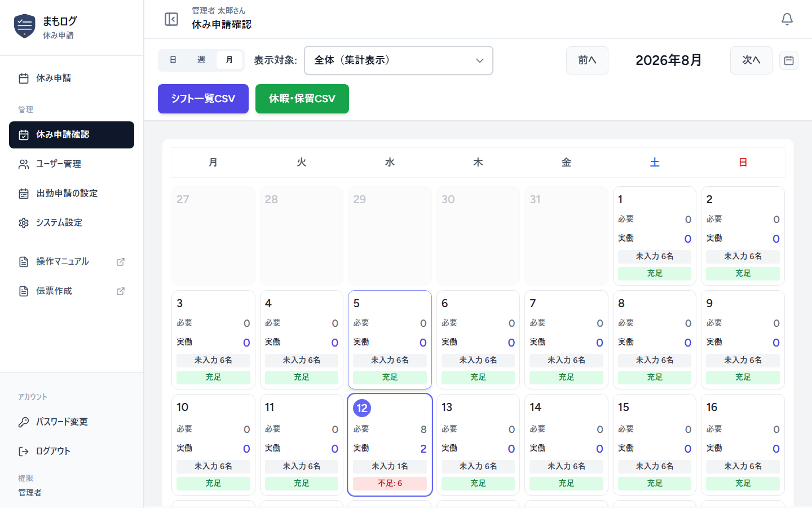Click the key icon for パスワード変更
812x508 pixels.
pos(24,422)
